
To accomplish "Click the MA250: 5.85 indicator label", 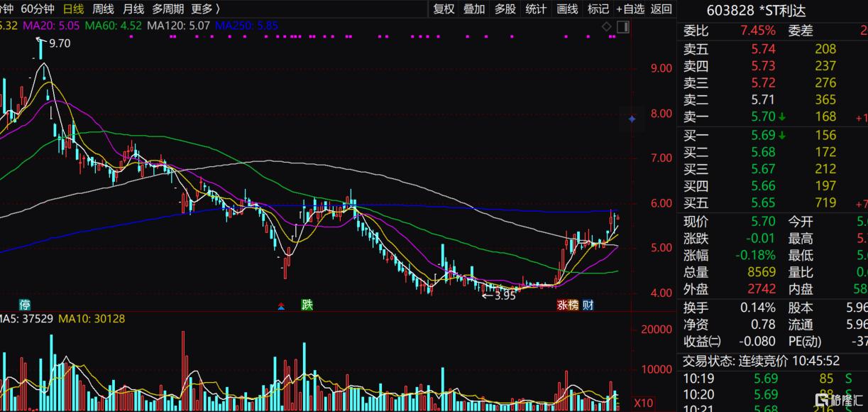I will click(x=246, y=26).
